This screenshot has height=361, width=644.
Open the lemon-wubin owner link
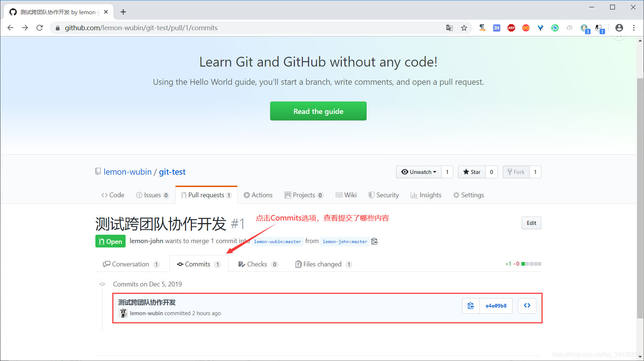(127, 172)
